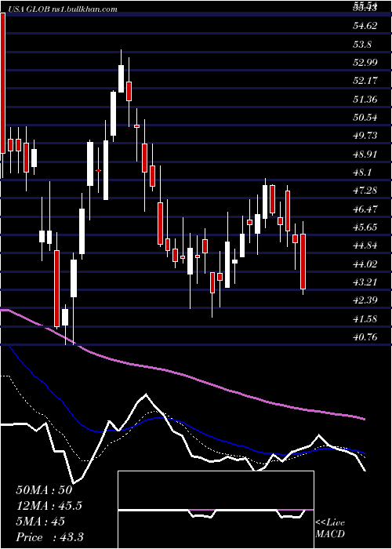Click the 46.47 price level label
The width and height of the screenshot is (392, 549).
point(365,209)
